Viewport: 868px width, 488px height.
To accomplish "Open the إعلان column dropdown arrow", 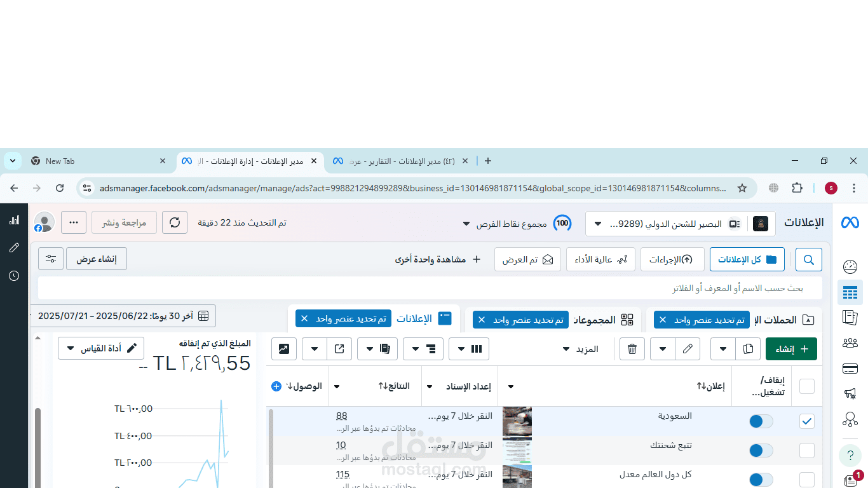I will coord(510,386).
